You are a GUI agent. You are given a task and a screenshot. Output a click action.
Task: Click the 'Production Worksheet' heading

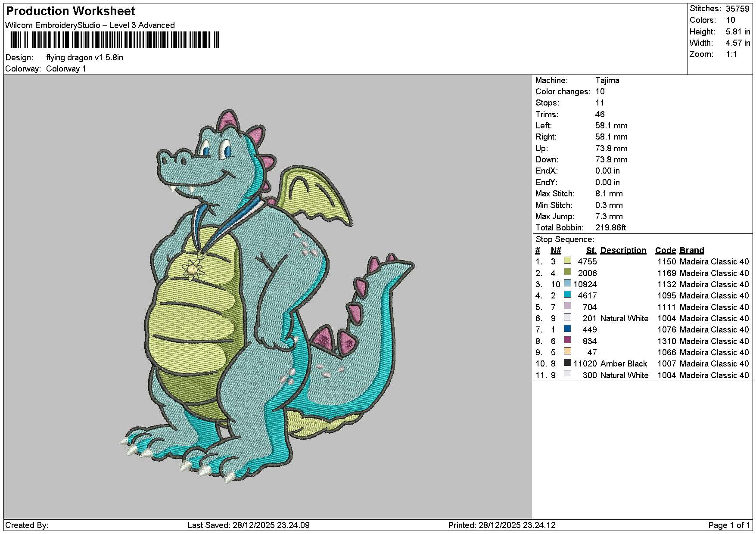71,11
